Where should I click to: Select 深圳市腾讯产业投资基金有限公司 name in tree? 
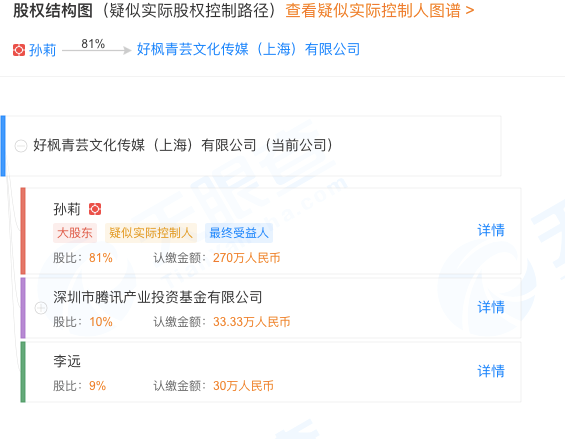point(158,297)
